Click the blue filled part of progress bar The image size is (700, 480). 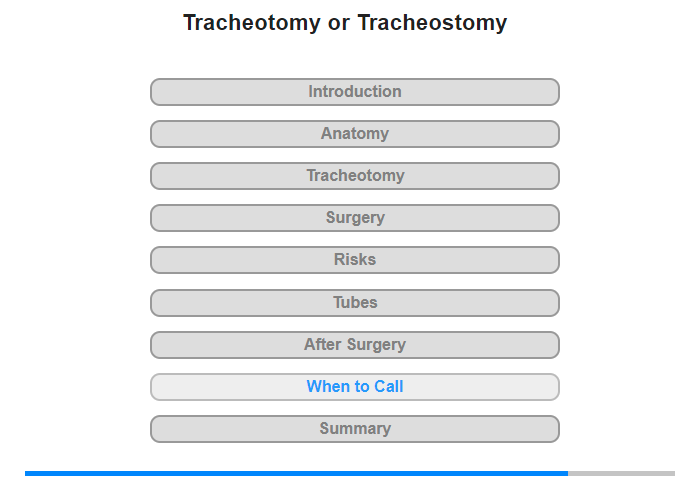[296, 473]
